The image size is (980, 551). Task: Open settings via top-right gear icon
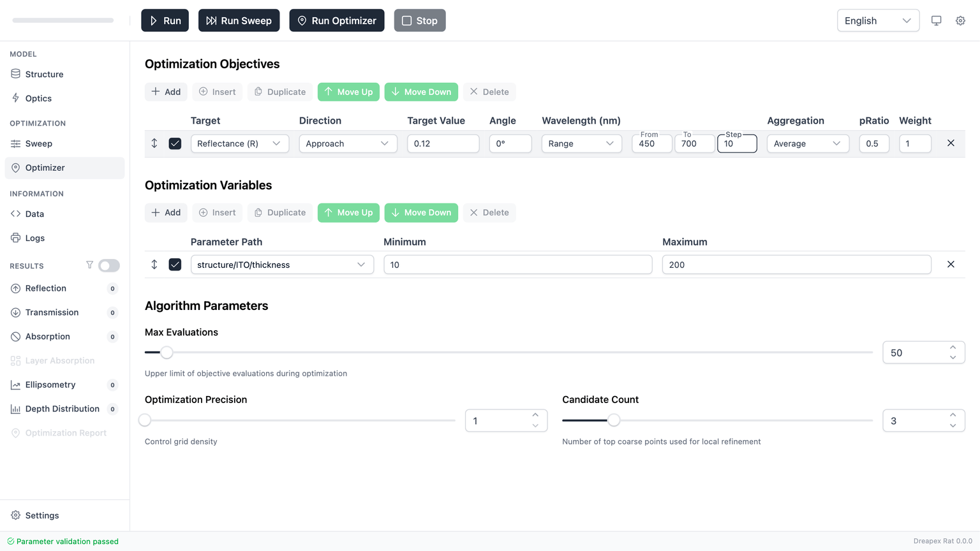coord(960,20)
